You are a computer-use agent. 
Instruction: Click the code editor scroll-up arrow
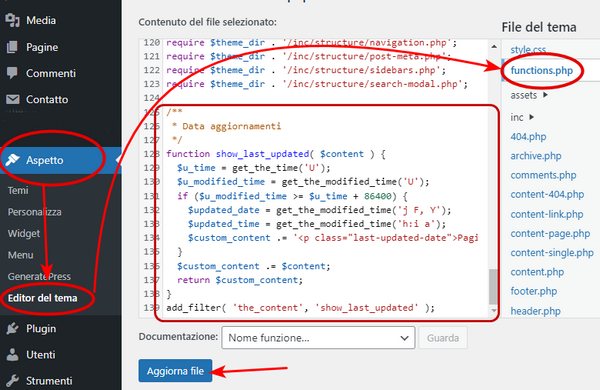pyautogui.click(x=494, y=47)
